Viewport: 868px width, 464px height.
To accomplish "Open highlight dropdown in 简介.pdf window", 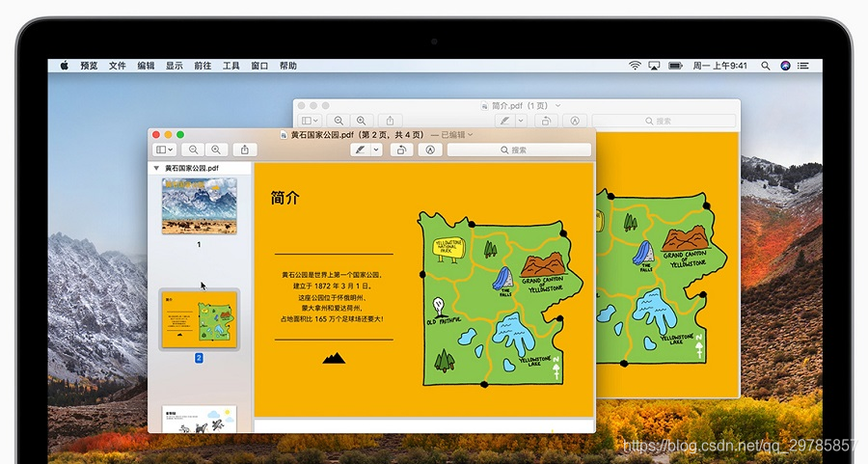I will tap(521, 121).
